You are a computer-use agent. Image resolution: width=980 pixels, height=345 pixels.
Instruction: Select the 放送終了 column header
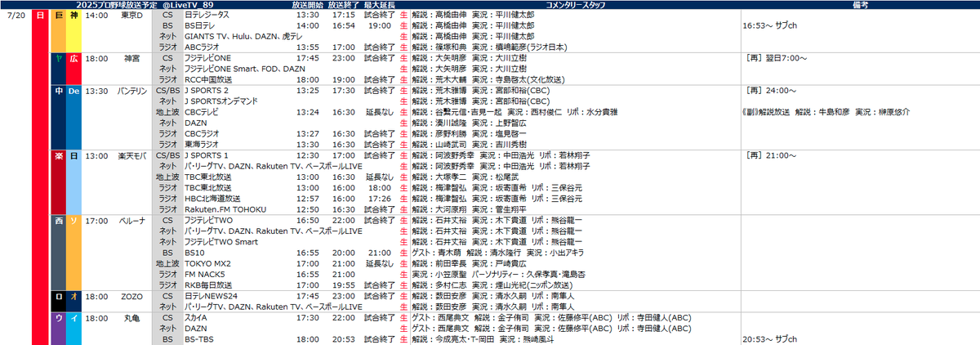pos(343,5)
